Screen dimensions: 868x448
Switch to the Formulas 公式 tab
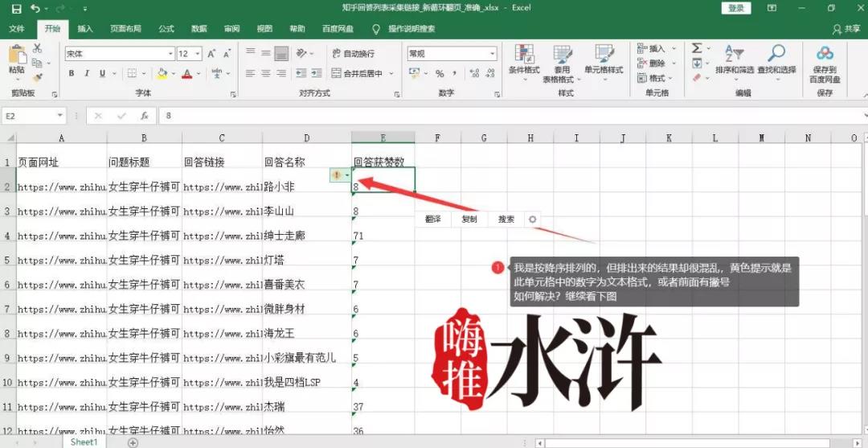(x=166, y=29)
